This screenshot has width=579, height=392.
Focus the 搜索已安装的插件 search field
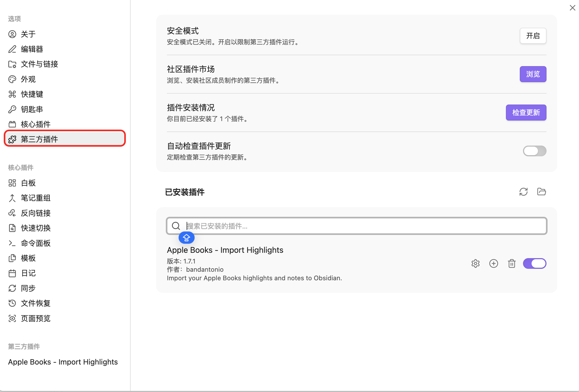(x=356, y=226)
